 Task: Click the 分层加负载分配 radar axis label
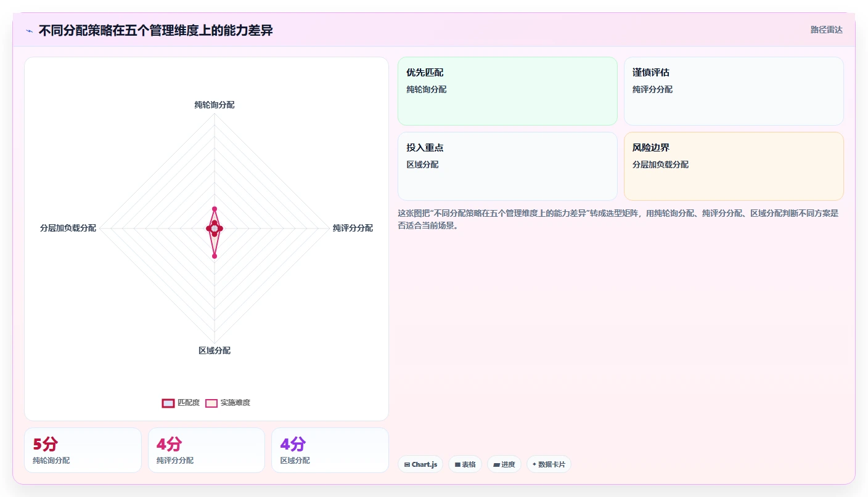pos(68,228)
